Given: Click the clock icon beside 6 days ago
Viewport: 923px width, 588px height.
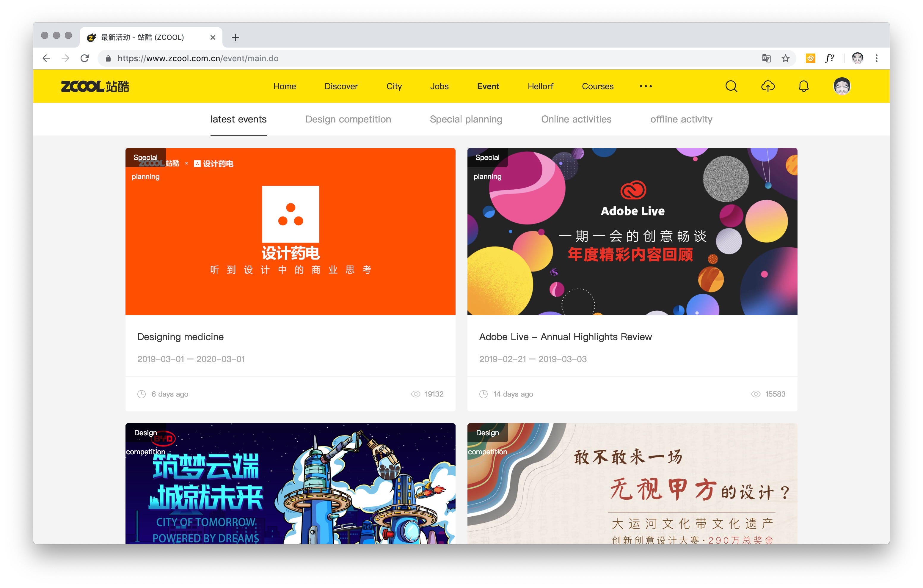Looking at the screenshot, I should pyautogui.click(x=142, y=394).
